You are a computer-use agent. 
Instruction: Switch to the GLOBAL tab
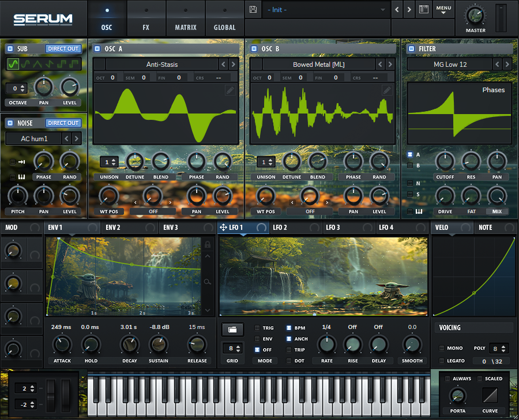click(225, 18)
